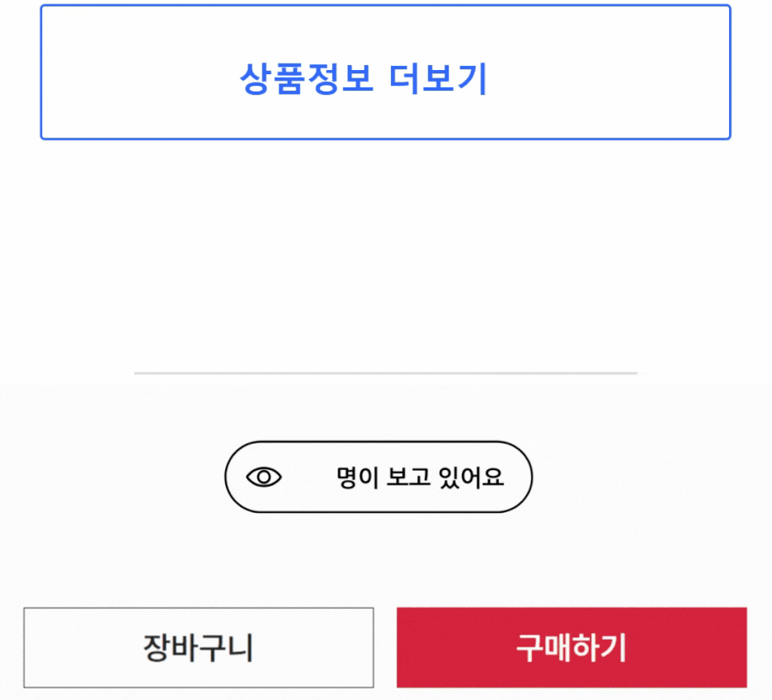Viewport: 772px width, 700px height.
Task: Show full product details using '더보기'
Action: point(385,73)
